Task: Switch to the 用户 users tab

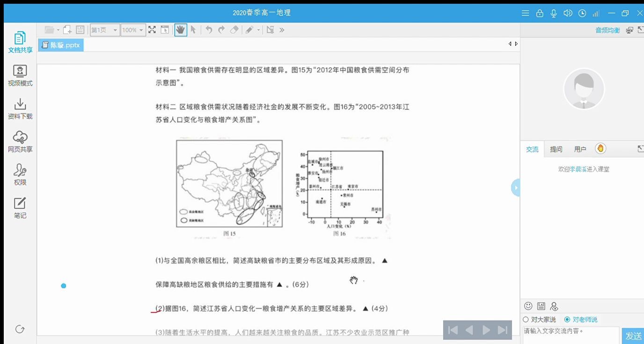Action: (x=580, y=149)
